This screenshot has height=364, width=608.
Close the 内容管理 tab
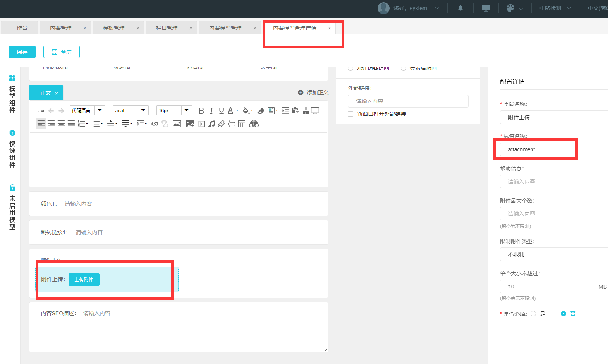[x=85, y=28]
